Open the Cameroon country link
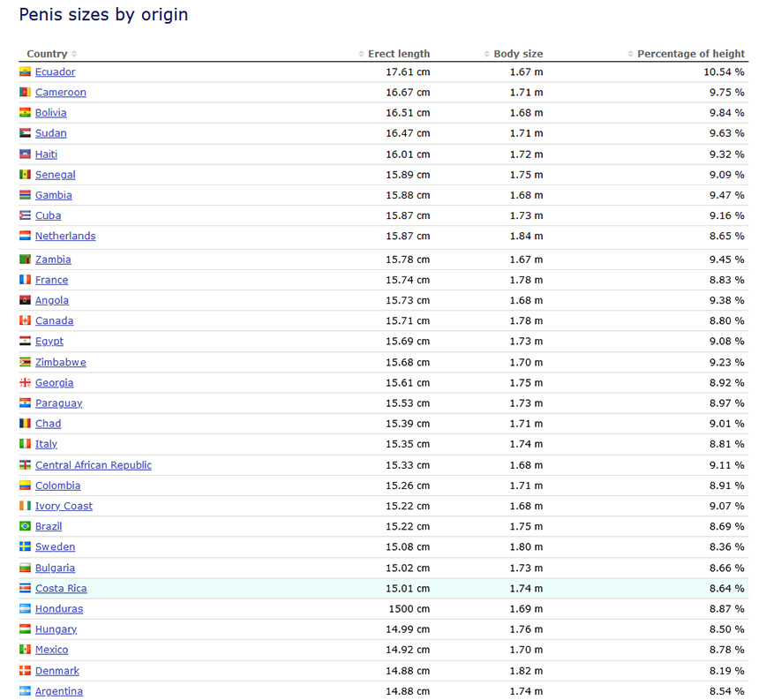Image resolution: width=766 pixels, height=700 pixels. (61, 92)
